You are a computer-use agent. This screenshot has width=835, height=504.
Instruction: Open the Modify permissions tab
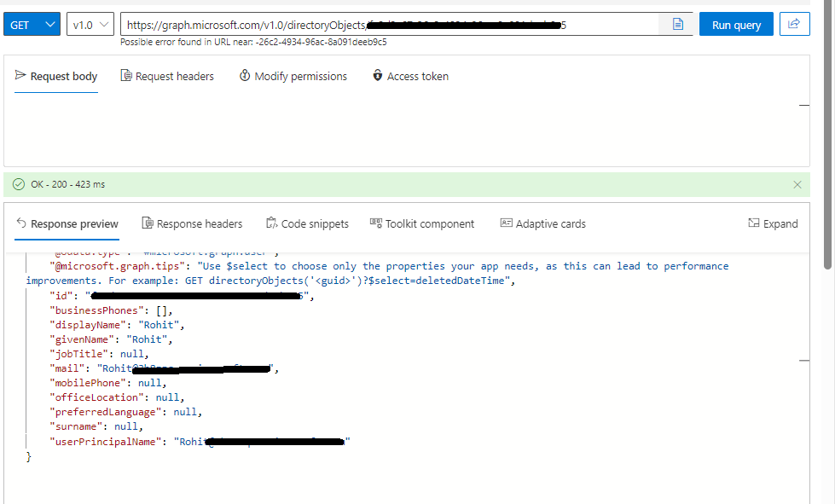(294, 76)
